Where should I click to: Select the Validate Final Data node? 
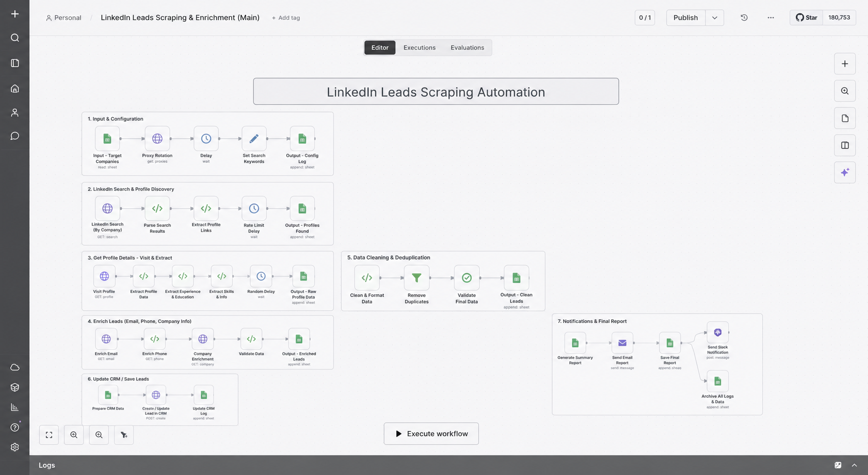tap(467, 278)
